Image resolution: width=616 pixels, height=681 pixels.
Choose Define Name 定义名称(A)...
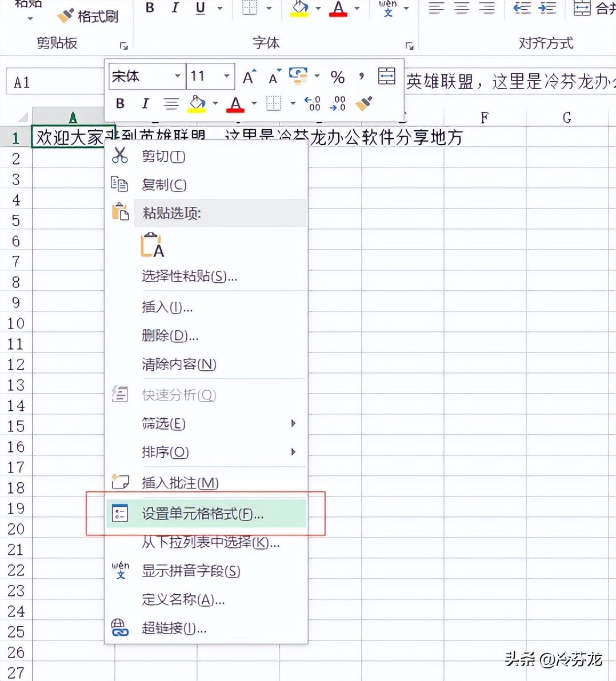206,599
